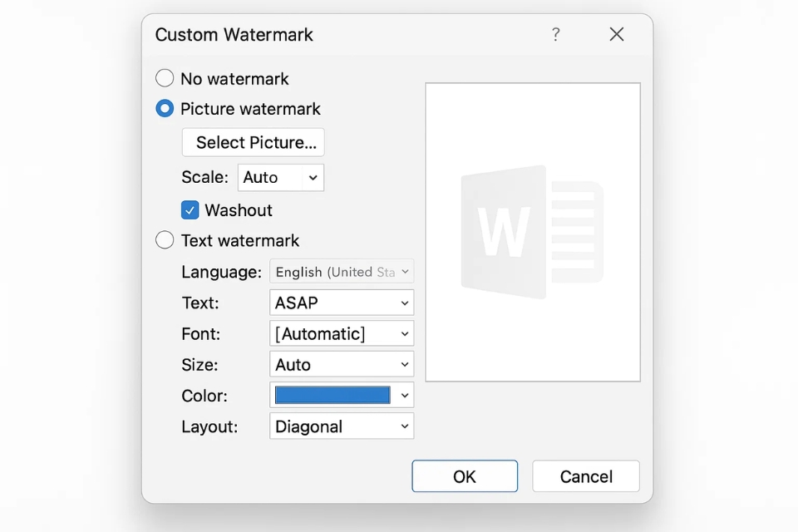Expand the Language dropdown

[342, 272]
